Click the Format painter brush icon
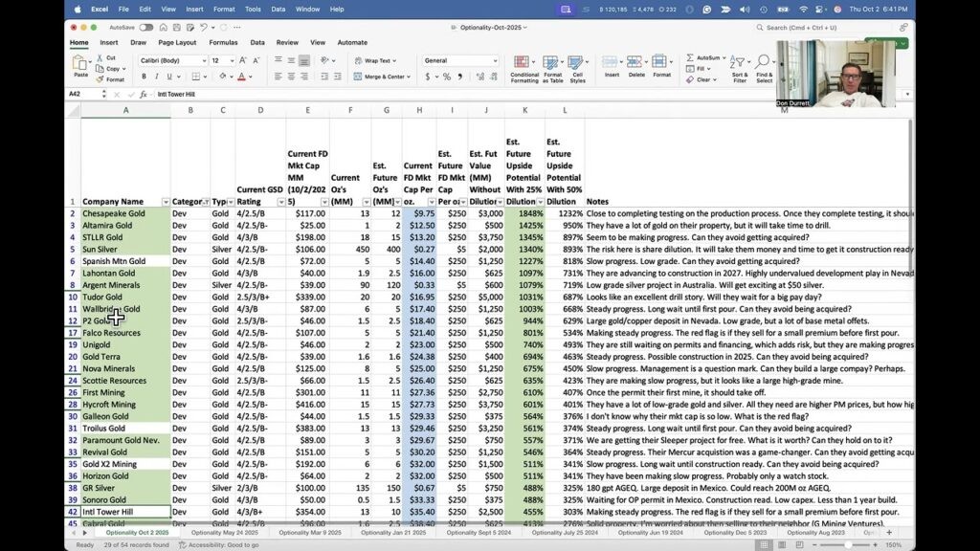 tap(100, 79)
